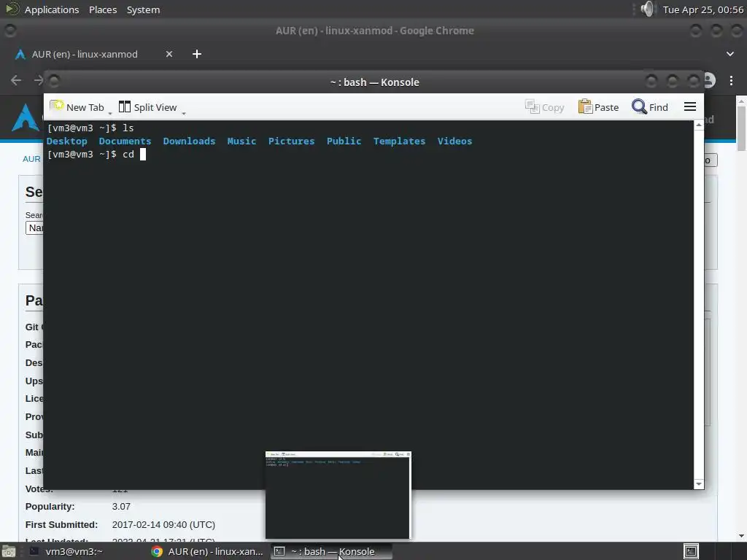Open Find in Konsole
Viewport: 747px width, 560px height.
click(650, 107)
